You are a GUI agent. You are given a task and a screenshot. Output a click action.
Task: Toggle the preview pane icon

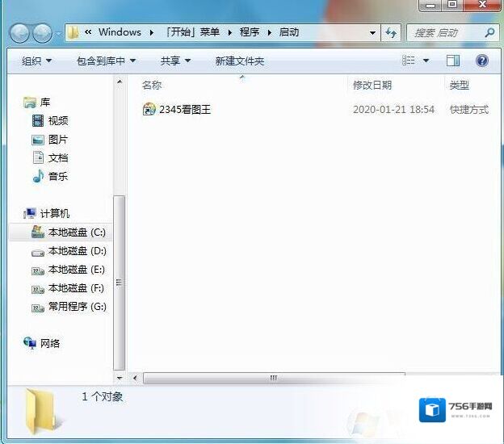coord(453,61)
